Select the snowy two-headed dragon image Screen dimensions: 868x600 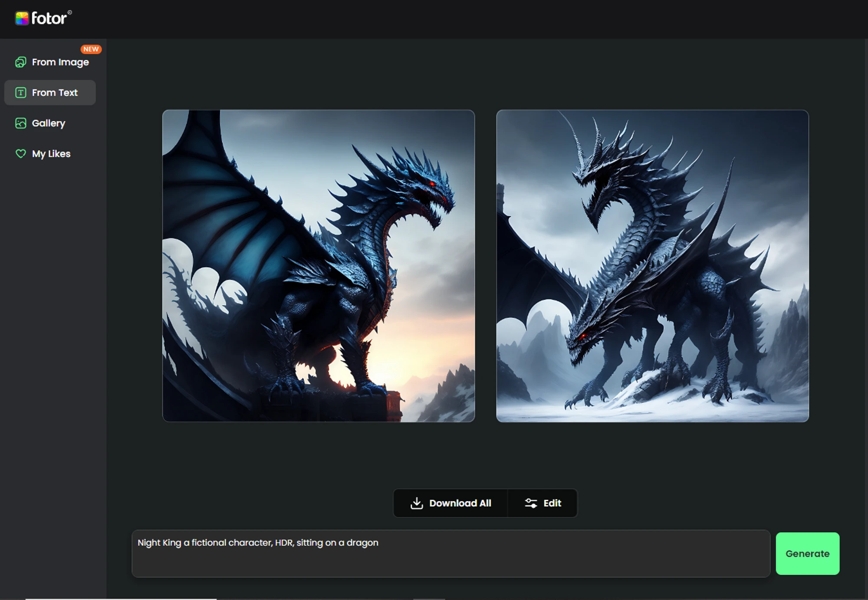(x=653, y=266)
